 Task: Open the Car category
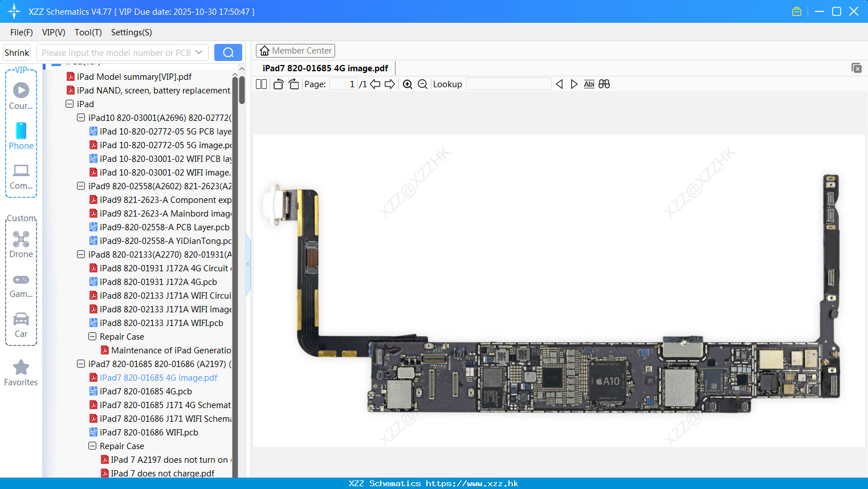pyautogui.click(x=21, y=319)
